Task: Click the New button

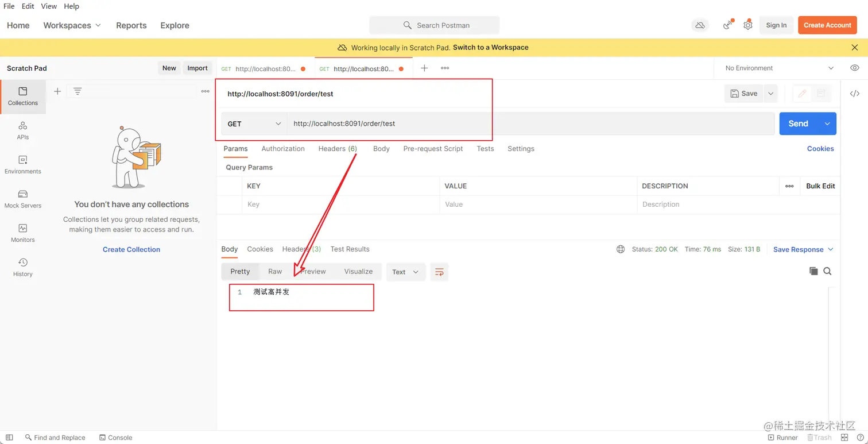Action: (169, 68)
